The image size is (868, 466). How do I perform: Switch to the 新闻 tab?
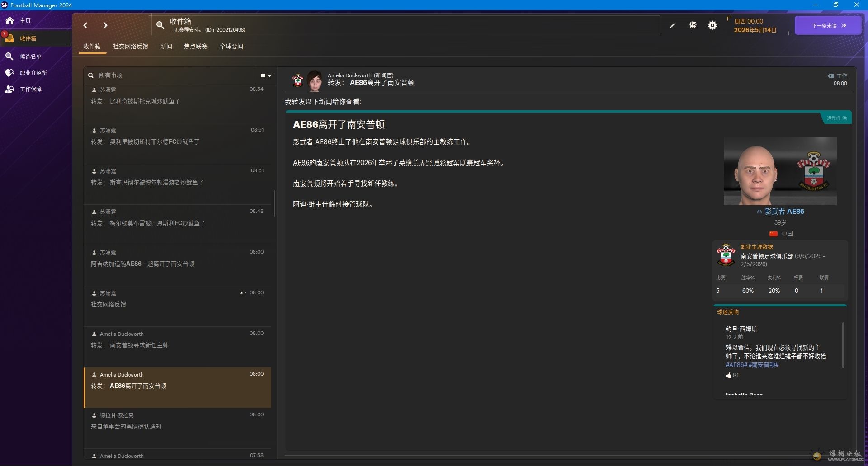(x=166, y=47)
